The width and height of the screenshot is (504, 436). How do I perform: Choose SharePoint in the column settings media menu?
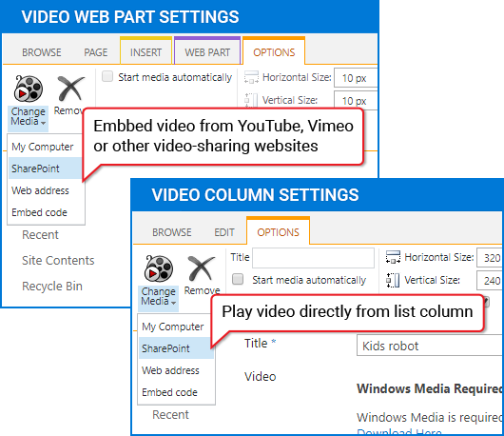(x=176, y=348)
